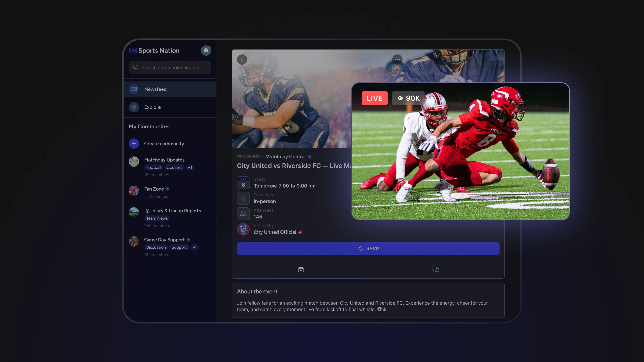Click the location pin Event type icon
The image size is (644, 362).
[x=243, y=198]
